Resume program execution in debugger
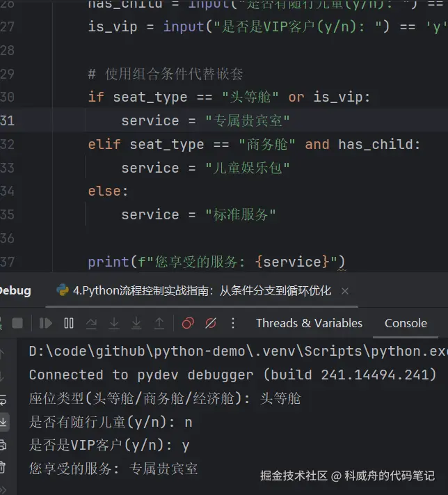The height and width of the screenshot is (495, 448). [x=46, y=323]
